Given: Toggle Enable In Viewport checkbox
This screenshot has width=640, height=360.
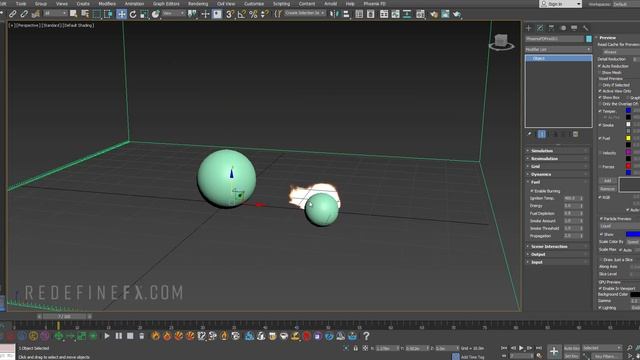Looking at the screenshot, I should point(600,288).
